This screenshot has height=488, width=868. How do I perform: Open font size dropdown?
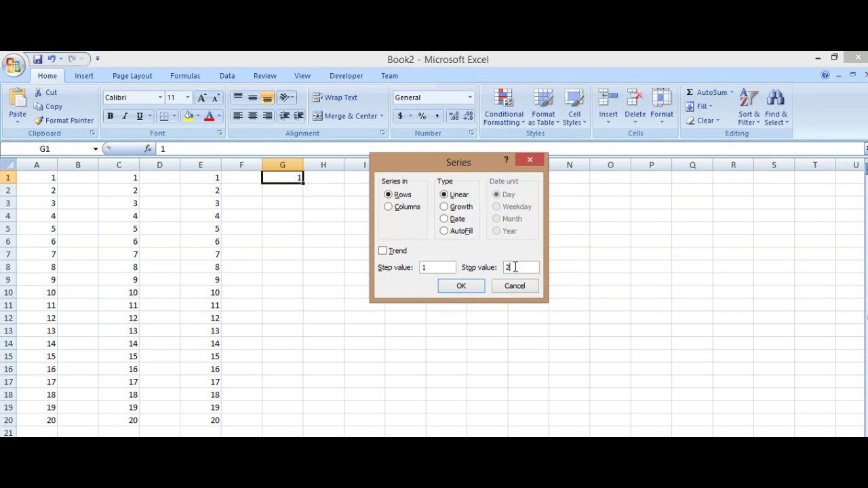188,98
